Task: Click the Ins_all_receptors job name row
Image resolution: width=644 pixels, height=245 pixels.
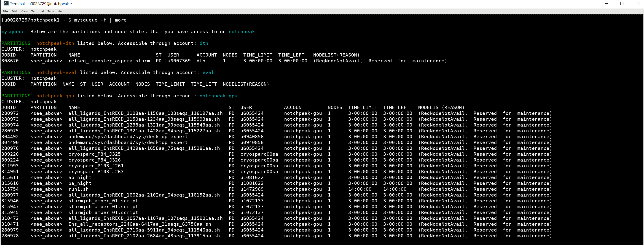Action: click(139, 224)
